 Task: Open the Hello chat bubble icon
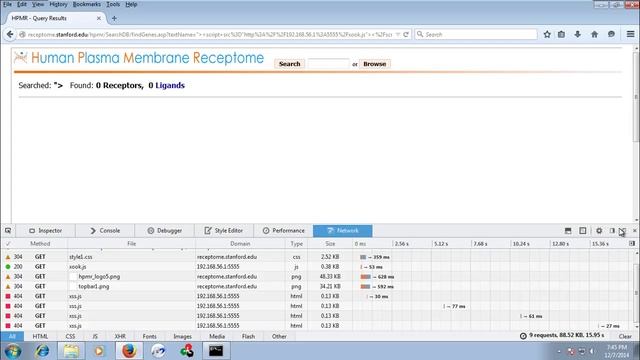pyautogui.click(x=611, y=35)
